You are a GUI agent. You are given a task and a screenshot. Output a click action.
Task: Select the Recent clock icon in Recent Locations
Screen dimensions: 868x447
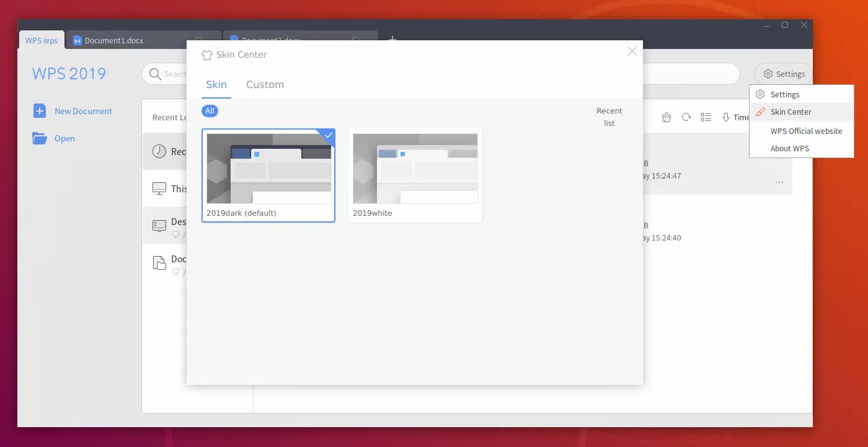tap(159, 151)
